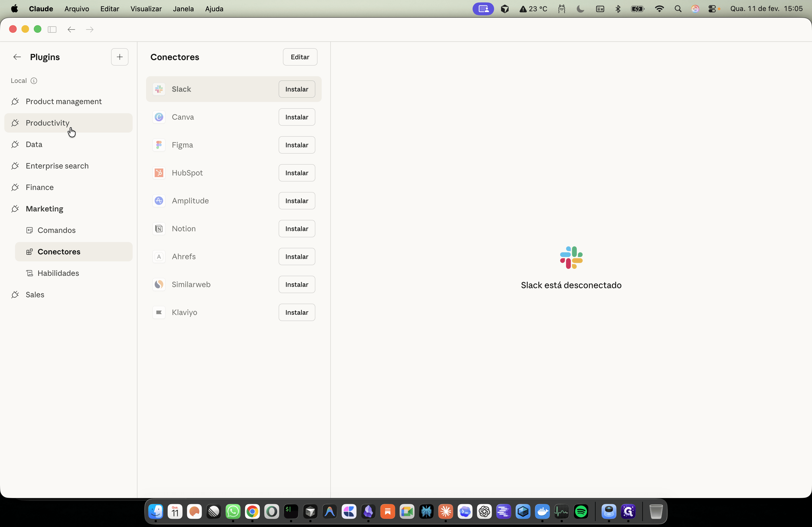The height and width of the screenshot is (527, 812).
Task: Open the Arquivo menu
Action: click(x=77, y=9)
